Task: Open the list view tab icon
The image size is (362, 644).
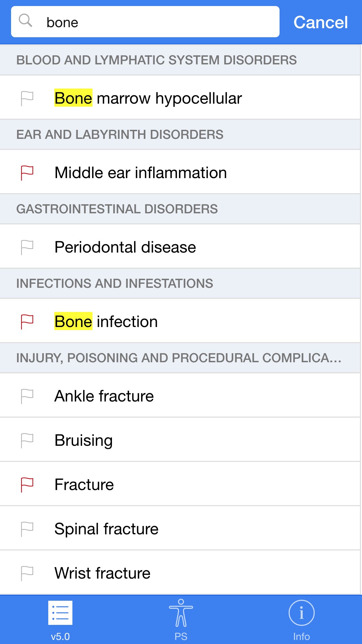Action: click(x=60, y=613)
